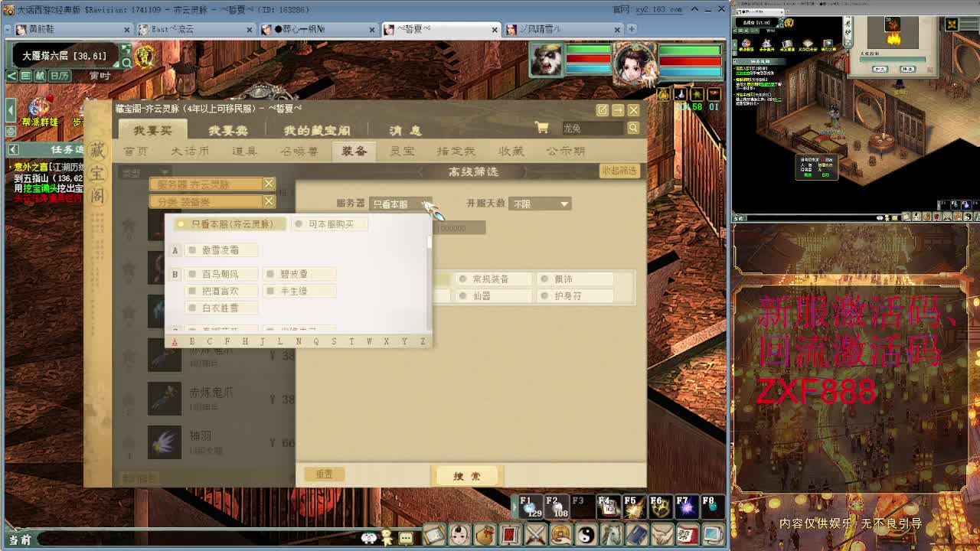
Task: Use the F5 hotkey skill slot
Action: [634, 506]
